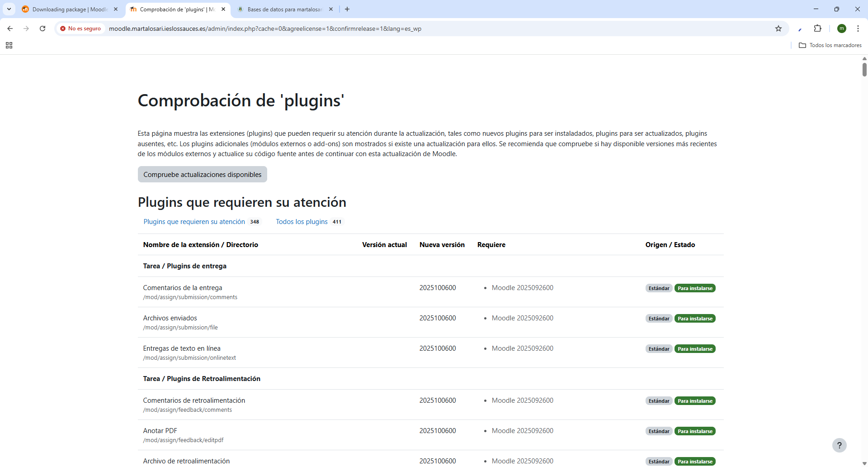
Task: Bookmark this page with the star icon
Action: 778,29
